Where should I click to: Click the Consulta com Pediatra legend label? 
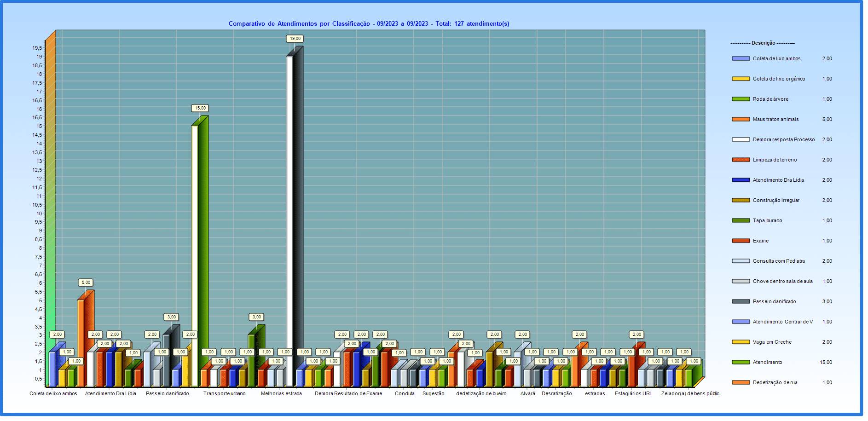tap(779, 261)
